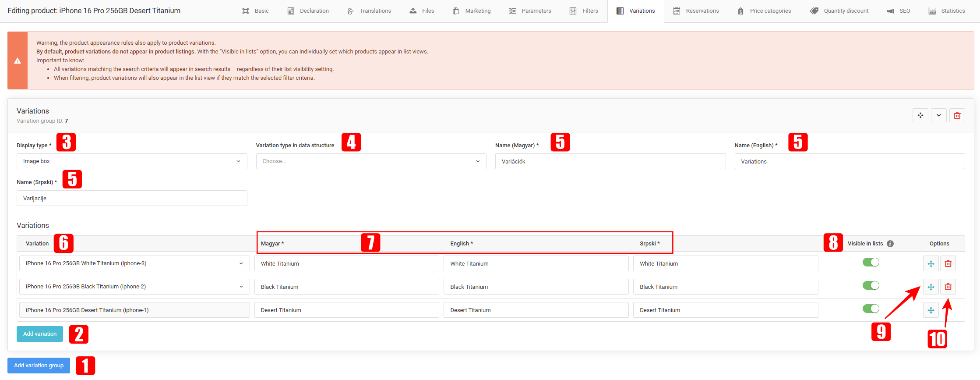Edit the Name (English) field
This screenshot has height=380, width=980.
tap(850, 161)
